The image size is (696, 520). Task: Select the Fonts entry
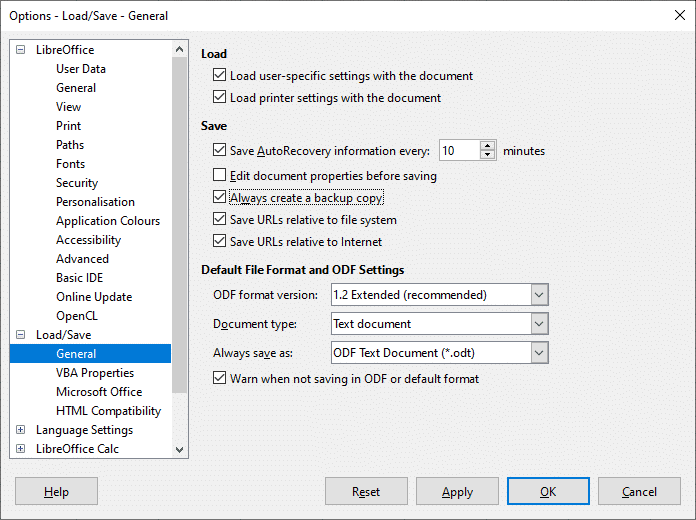pos(70,164)
